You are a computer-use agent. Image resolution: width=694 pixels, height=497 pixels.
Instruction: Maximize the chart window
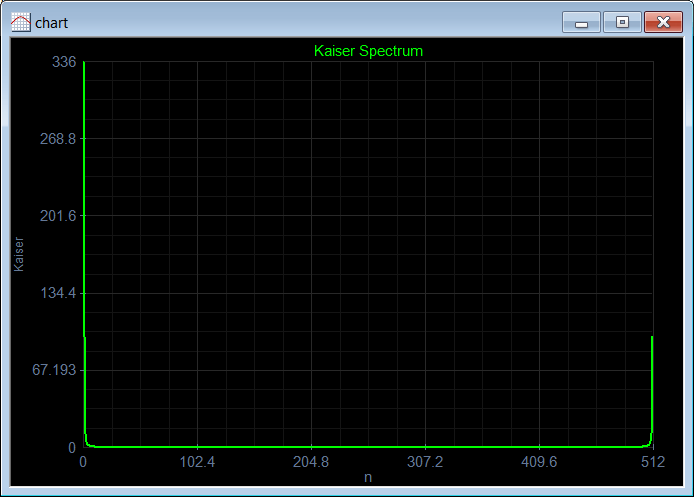coord(622,22)
